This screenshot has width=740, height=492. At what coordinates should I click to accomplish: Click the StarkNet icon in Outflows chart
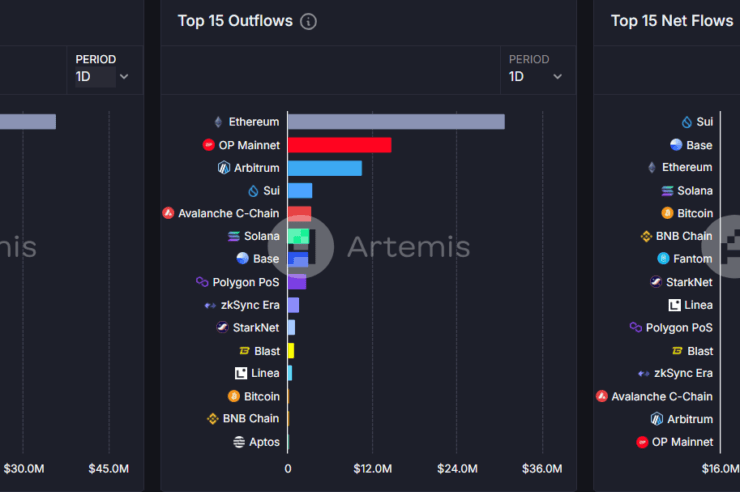[x=222, y=327]
